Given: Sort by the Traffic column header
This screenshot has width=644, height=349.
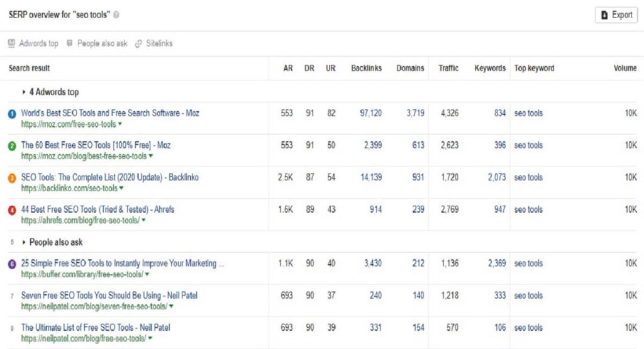Looking at the screenshot, I should pos(448,68).
